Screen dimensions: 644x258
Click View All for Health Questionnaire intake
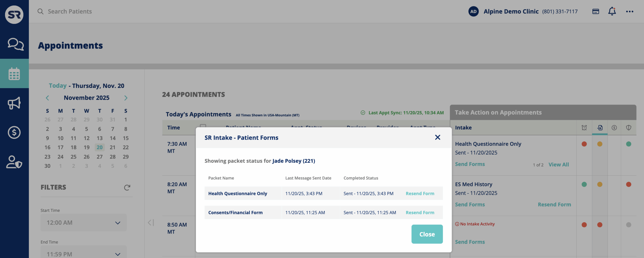[x=559, y=164]
